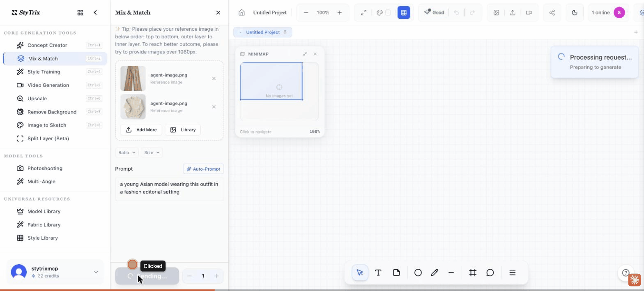Open Multi-Angle model tool
The height and width of the screenshot is (291, 644).
[x=55, y=181]
